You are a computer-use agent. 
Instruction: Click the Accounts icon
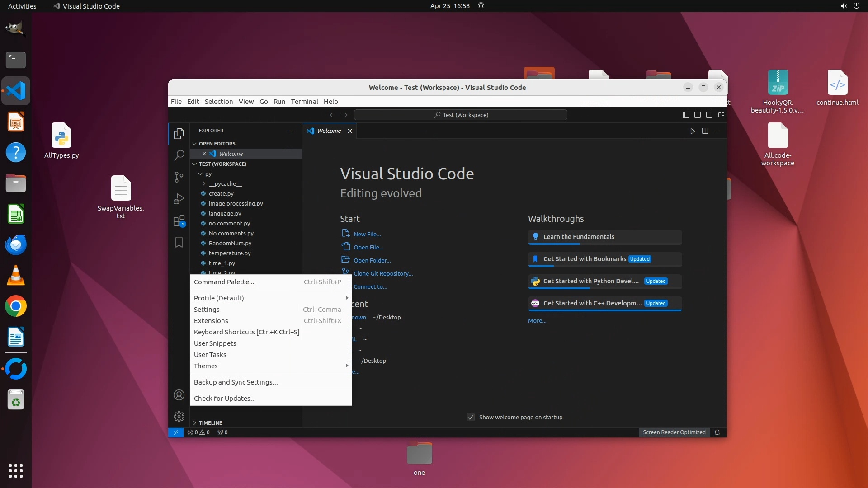click(x=179, y=395)
